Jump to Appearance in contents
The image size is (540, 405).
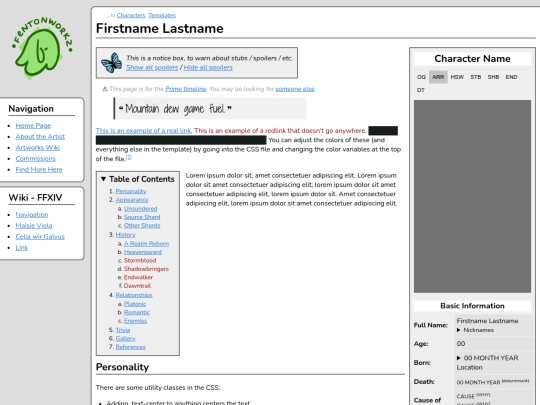click(x=132, y=200)
